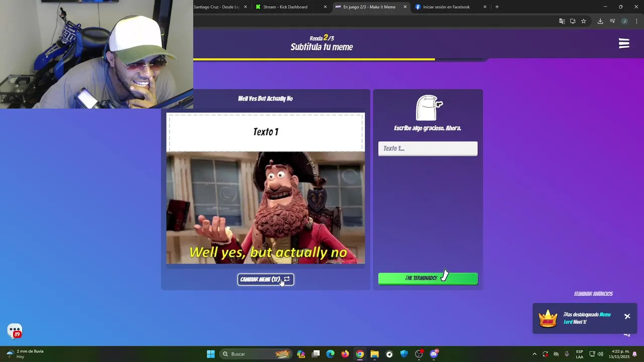Open the Chrome profile avatar
Image resolution: width=644 pixels, height=362 pixels.
624,21
